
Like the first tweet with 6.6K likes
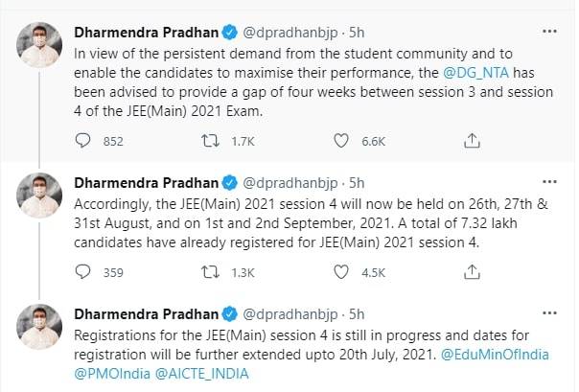click(x=340, y=141)
